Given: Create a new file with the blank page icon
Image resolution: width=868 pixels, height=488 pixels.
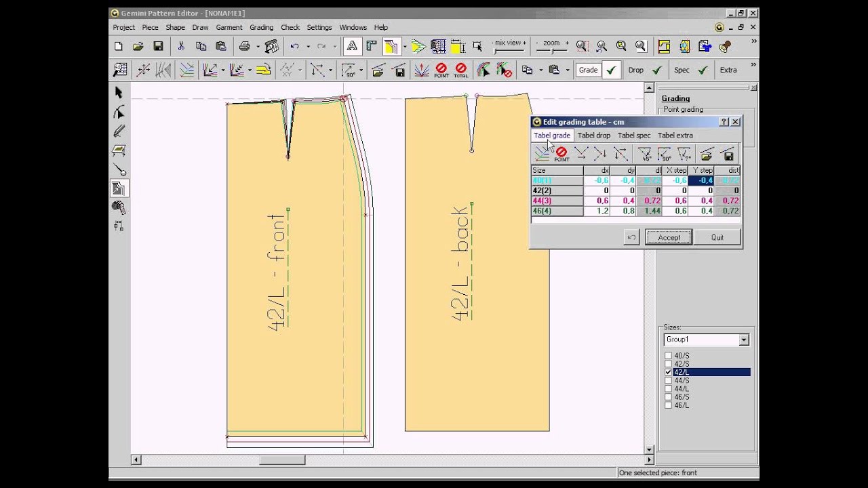Looking at the screenshot, I should click(x=119, y=46).
